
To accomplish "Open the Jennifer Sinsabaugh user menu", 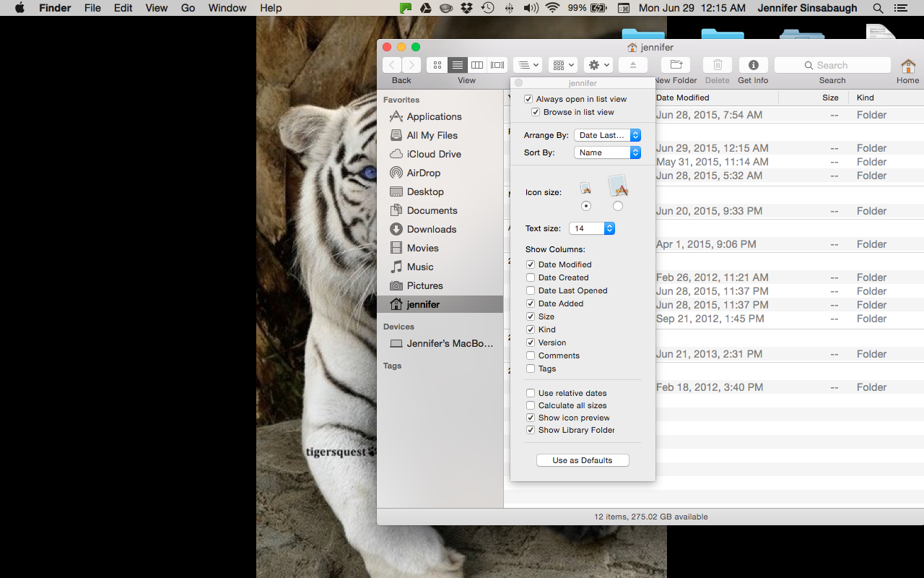I will pyautogui.click(x=808, y=8).
